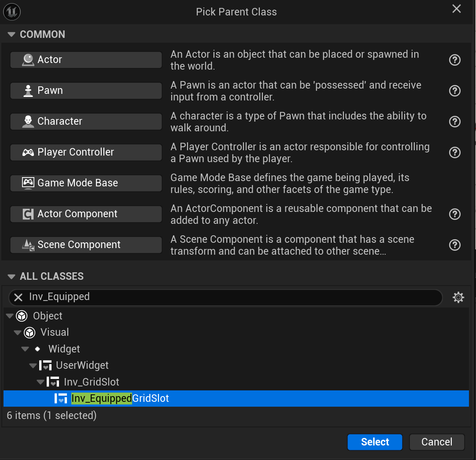Open class viewer settings gear
The height and width of the screenshot is (460, 476).
coord(458,298)
